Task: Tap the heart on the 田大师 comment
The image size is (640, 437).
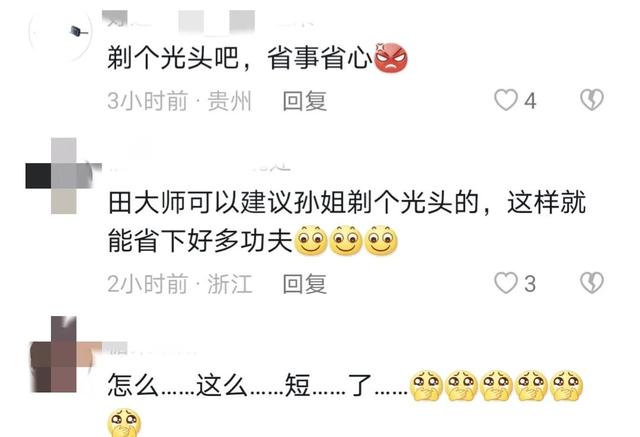Action: (x=506, y=283)
